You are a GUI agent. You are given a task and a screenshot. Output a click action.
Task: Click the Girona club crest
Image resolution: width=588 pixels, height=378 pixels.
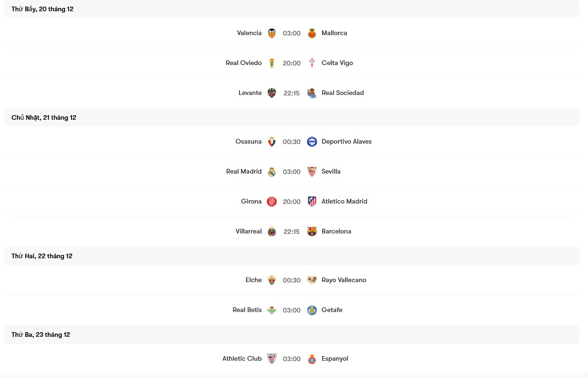272,202
